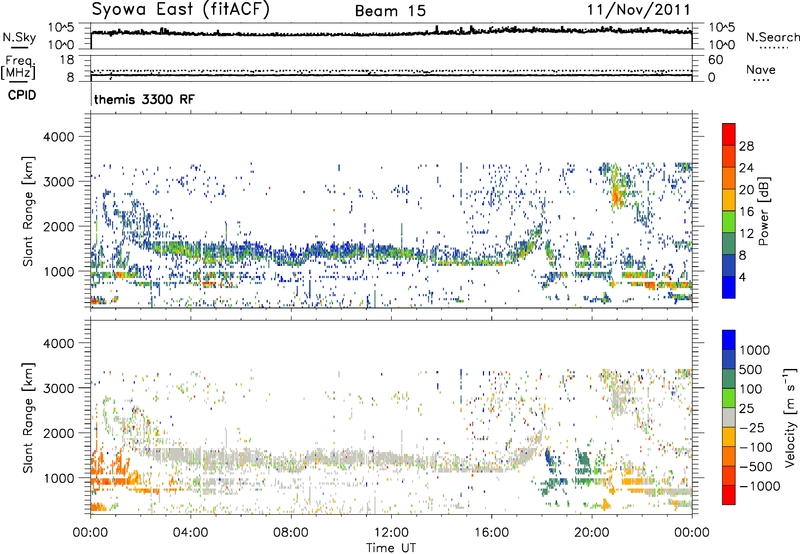Click the '20:00' time axis label
Viewport: 800px width, 554px height.
pos(592,533)
